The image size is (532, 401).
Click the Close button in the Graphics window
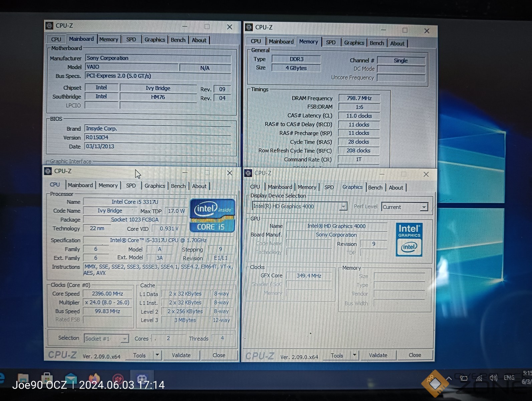(x=415, y=355)
